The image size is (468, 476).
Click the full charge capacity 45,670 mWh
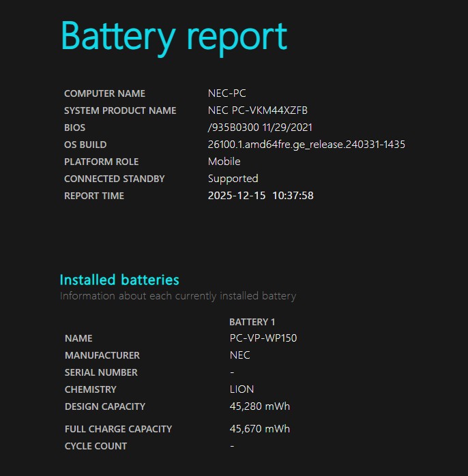pyautogui.click(x=260, y=429)
